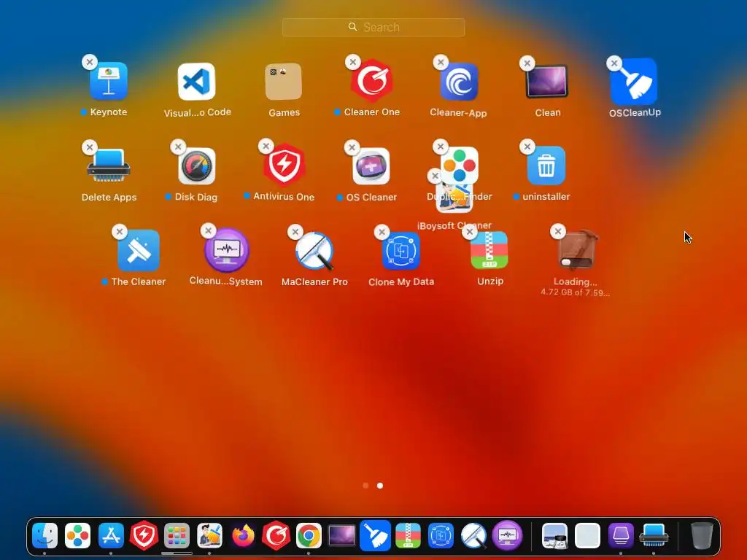
Task: Open Duplicate Finder colored dots in Dock
Action: tap(77, 536)
